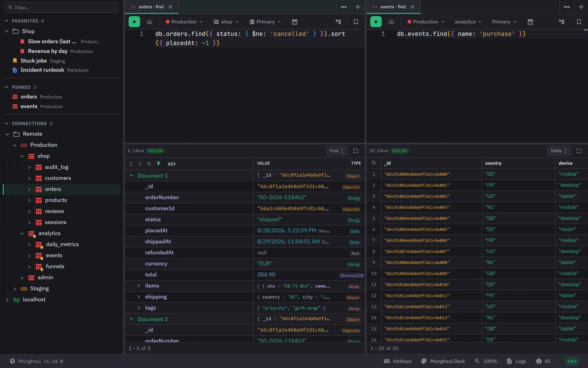Image resolution: width=588 pixels, height=368 pixels.
Task: Collapse all documents in tree view
Action: pos(140,164)
